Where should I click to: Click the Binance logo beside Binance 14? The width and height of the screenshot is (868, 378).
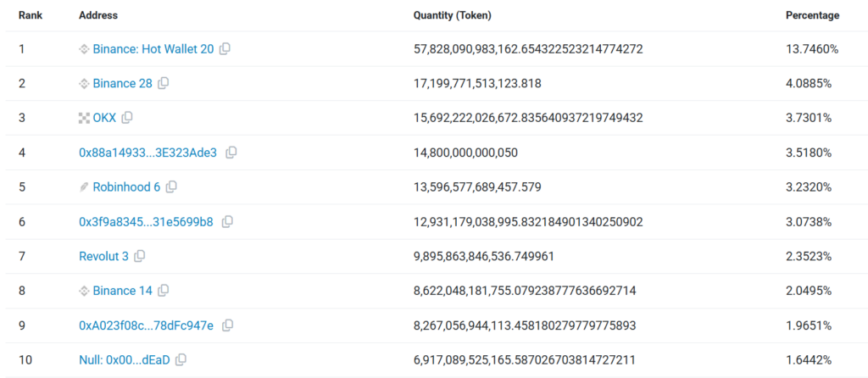coord(84,291)
